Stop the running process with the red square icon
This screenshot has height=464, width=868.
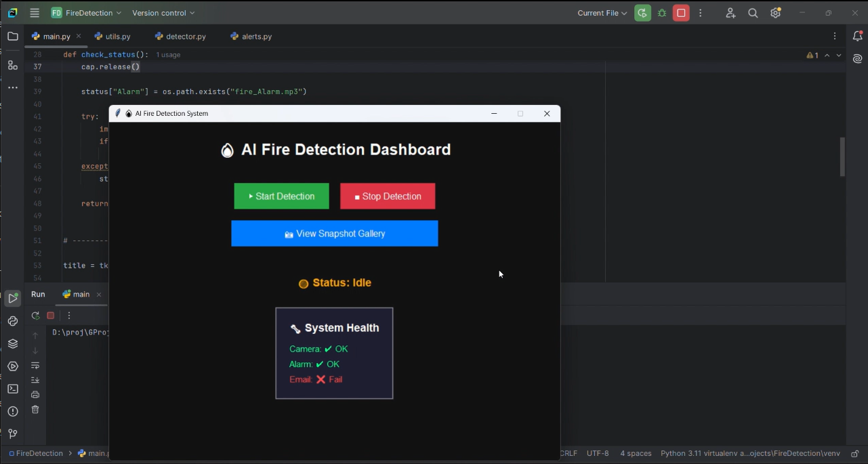pyautogui.click(x=681, y=12)
